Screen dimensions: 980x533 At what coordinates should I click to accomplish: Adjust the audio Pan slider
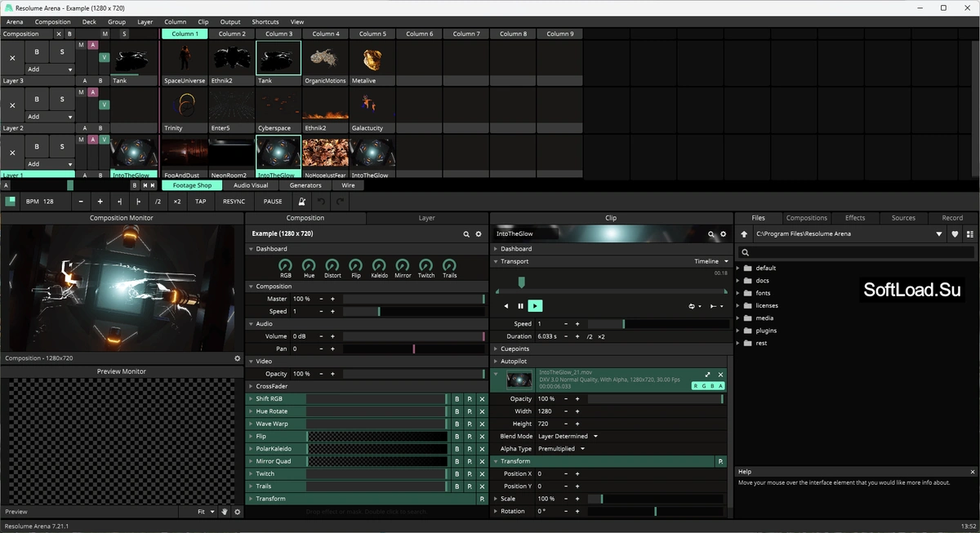pos(413,349)
